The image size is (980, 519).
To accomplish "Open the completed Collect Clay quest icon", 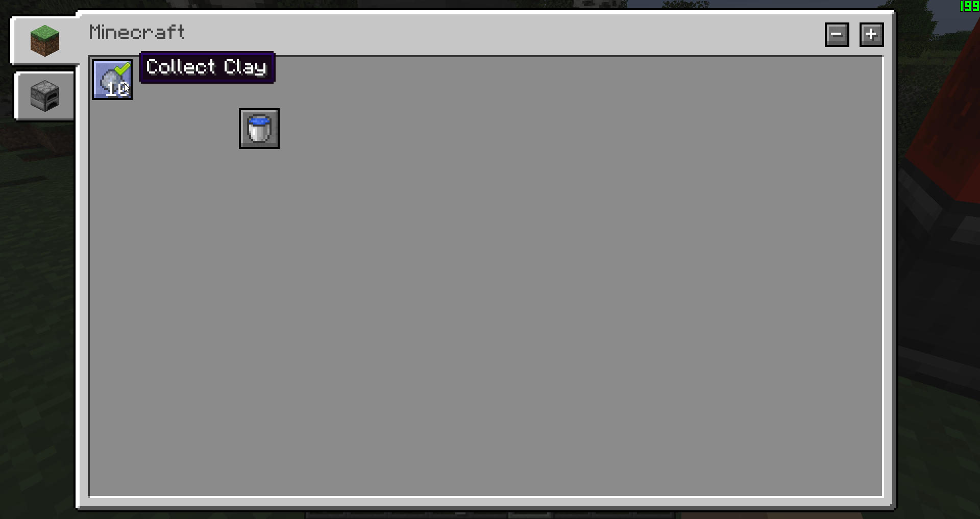I will (x=112, y=80).
